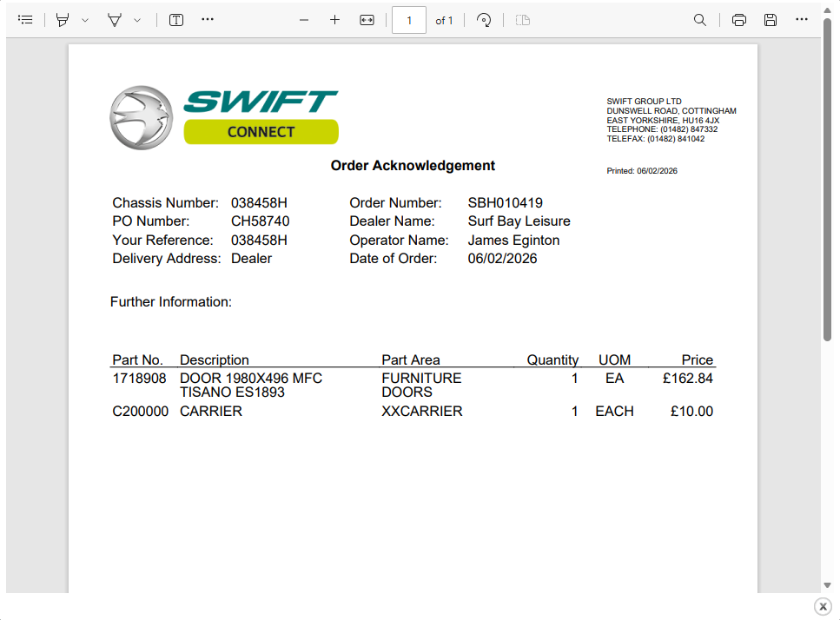The width and height of the screenshot is (840, 620).
Task: Click the Delivery Address value Dealer
Action: click(x=251, y=259)
